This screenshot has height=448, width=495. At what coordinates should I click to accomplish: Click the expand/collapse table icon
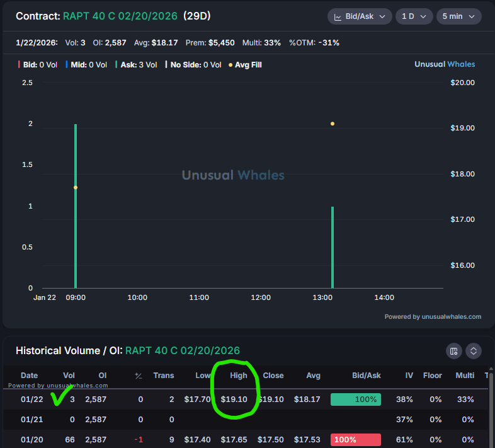click(x=473, y=351)
